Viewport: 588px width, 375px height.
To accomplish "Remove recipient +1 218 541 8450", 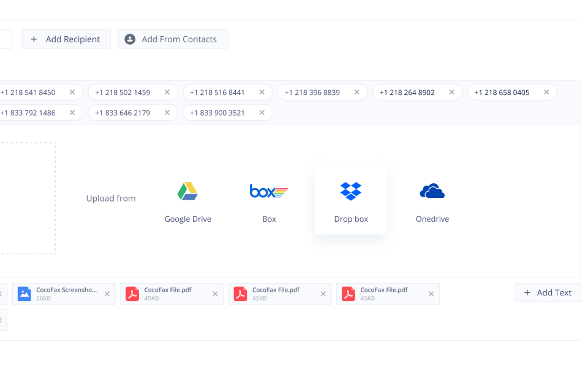I will coord(72,93).
